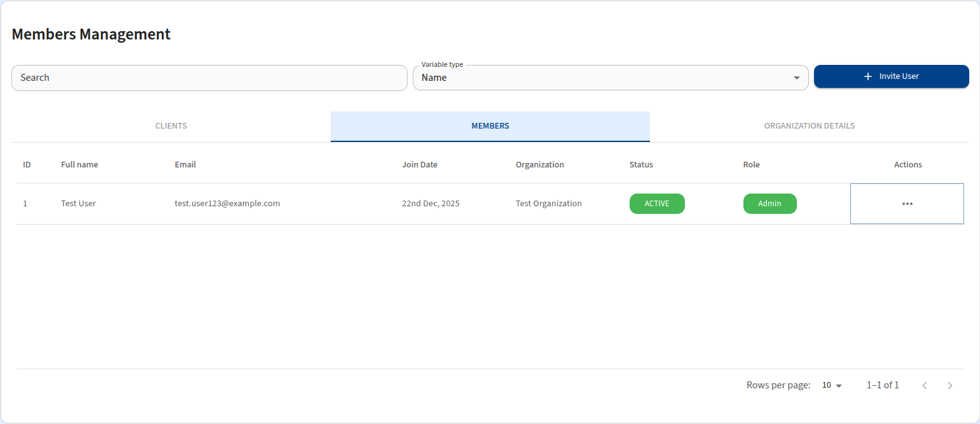Open the three-dot actions menu for Test User

pyautogui.click(x=907, y=204)
